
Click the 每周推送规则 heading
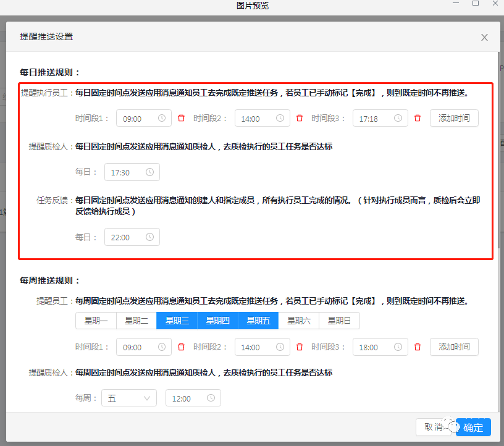[49, 280]
